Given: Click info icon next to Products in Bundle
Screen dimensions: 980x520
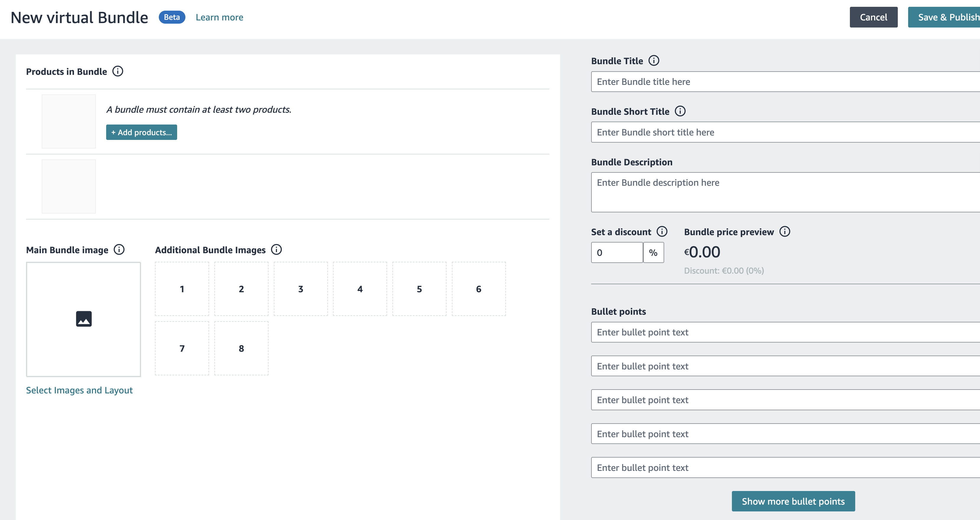Looking at the screenshot, I should click(x=118, y=71).
